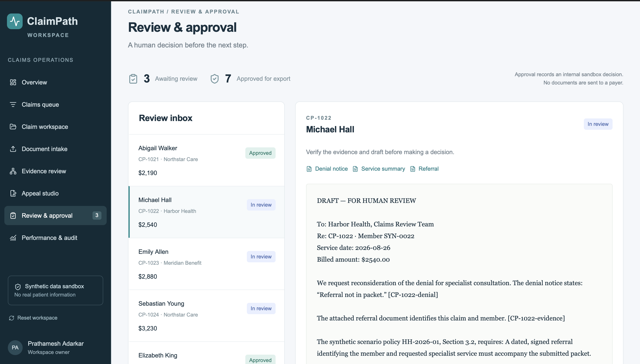This screenshot has width=640, height=364.
Task: Click the Awaiting review clipboard icon
Action: pos(133,79)
